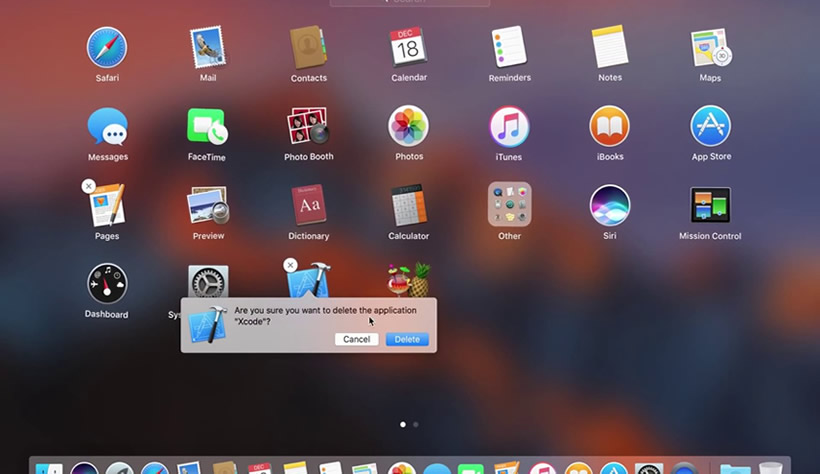Select the first Launchpad page dot
This screenshot has height=474, width=820.
pos(403,424)
